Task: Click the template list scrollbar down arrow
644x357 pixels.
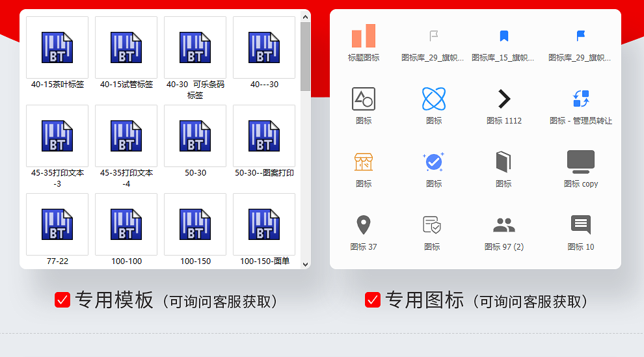Action: (x=305, y=264)
